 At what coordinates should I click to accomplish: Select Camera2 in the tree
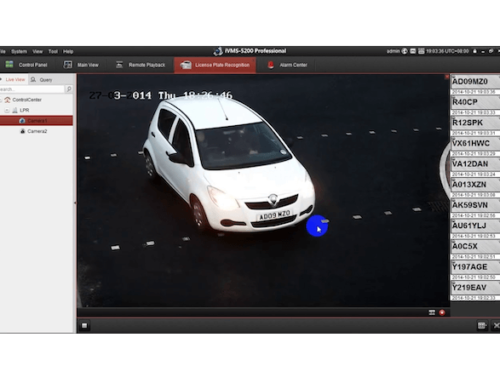pyautogui.click(x=37, y=131)
